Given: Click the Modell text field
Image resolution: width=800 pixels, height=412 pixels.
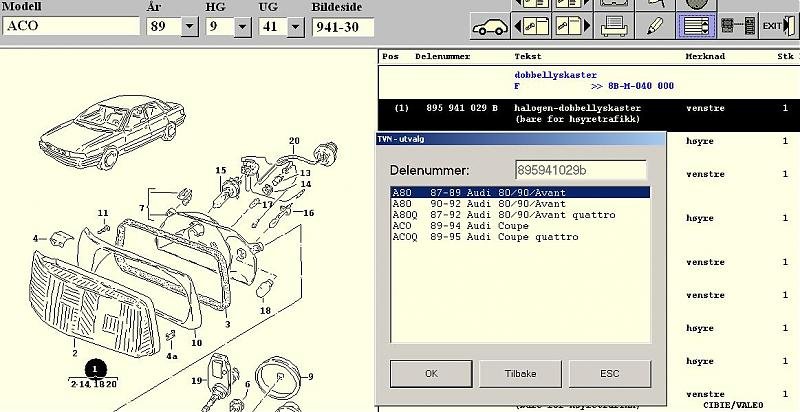Looking at the screenshot, I should [x=72, y=27].
